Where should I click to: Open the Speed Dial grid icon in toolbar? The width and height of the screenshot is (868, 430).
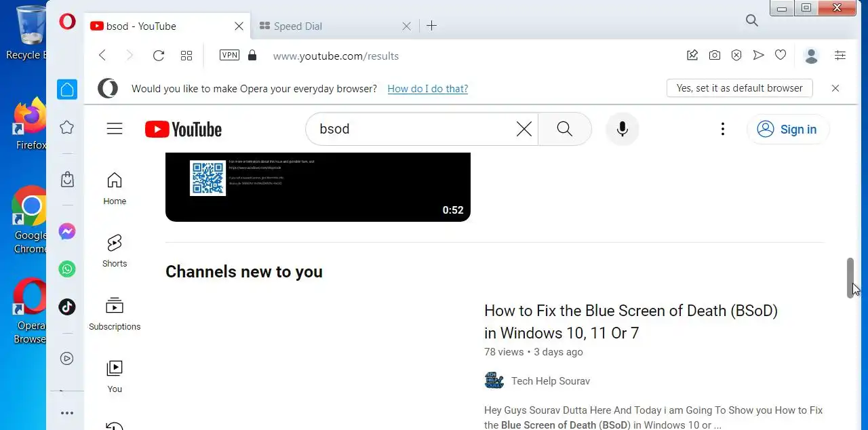186,56
